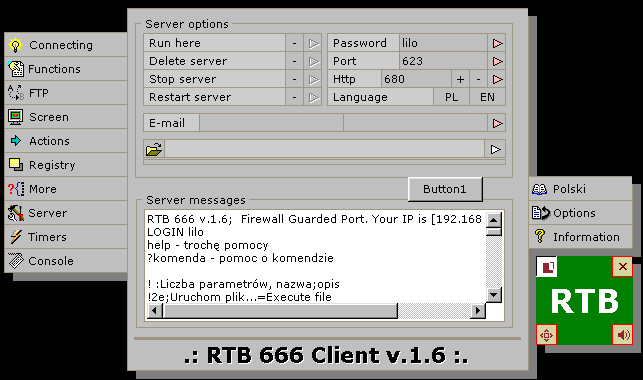Click the first E-mail input field

coord(271,123)
